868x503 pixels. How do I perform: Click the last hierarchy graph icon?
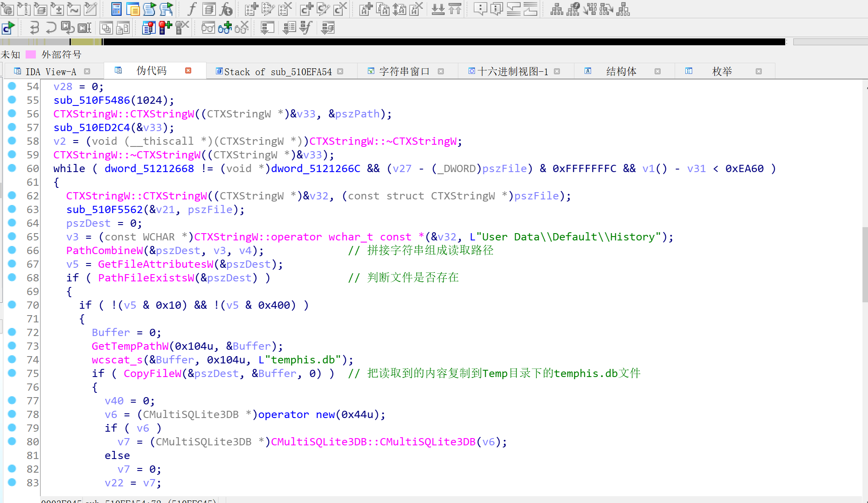click(623, 9)
